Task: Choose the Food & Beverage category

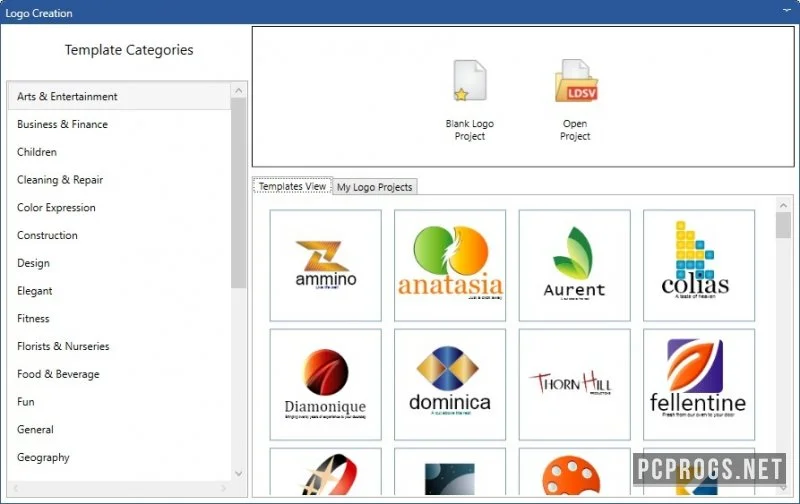Action: [x=119, y=374]
